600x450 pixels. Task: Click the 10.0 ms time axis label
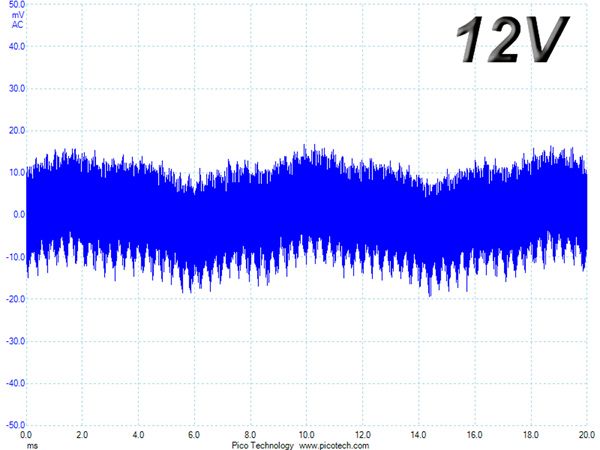click(307, 435)
